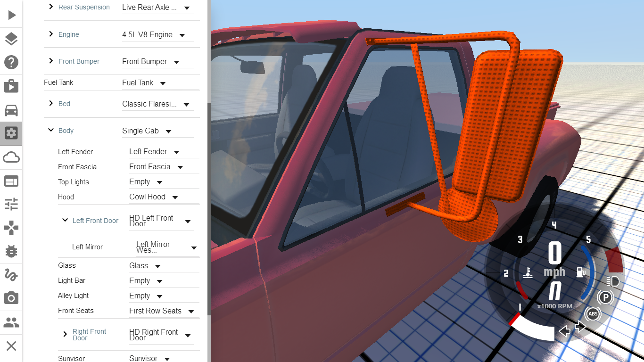Open the tuning sliders icon
Screen dimensions: 644x362
pos(11,204)
